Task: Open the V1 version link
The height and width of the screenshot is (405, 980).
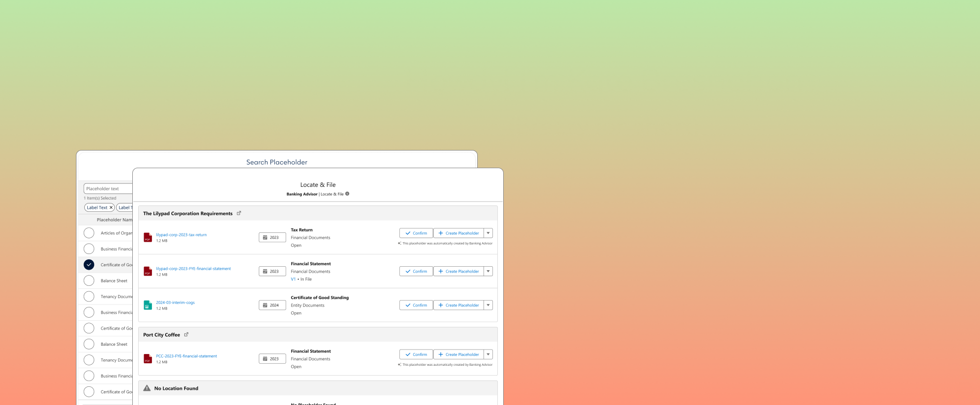Action: tap(293, 279)
